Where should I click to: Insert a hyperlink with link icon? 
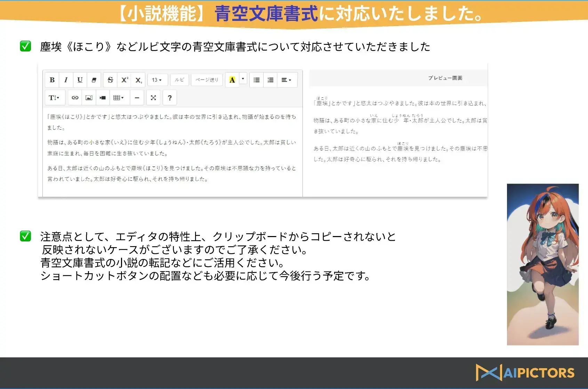click(75, 98)
